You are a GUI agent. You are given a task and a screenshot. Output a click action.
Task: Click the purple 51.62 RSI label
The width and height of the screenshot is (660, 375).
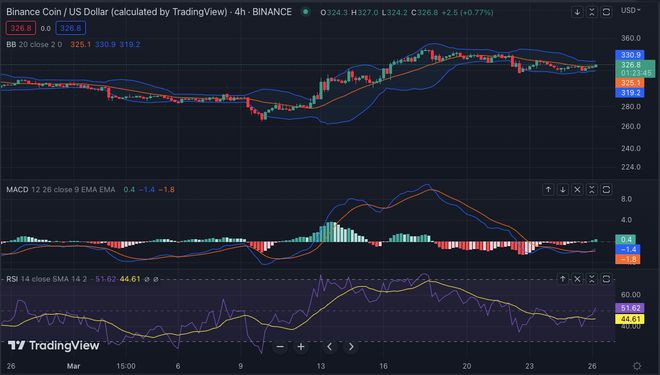[x=630, y=309]
